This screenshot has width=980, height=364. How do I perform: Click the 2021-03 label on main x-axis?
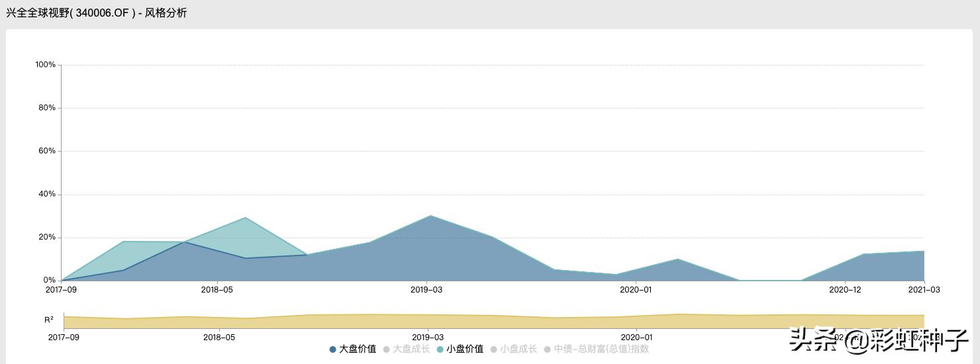[924, 290]
